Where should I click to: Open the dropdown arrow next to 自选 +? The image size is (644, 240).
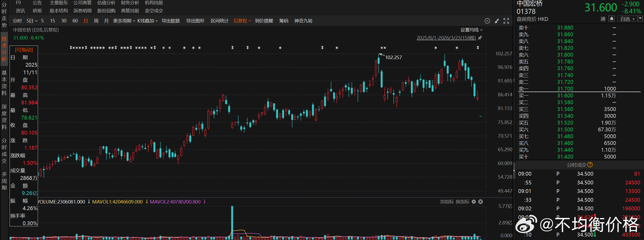coord(640,19)
